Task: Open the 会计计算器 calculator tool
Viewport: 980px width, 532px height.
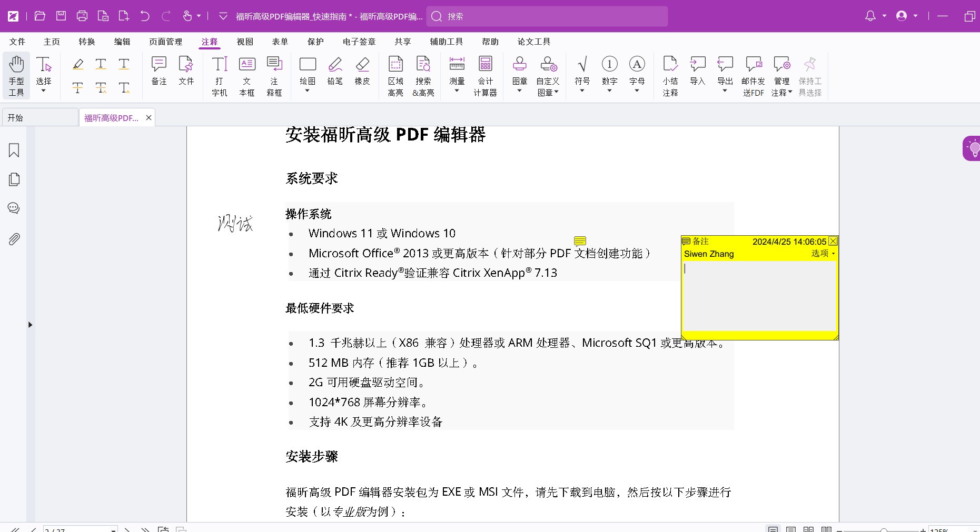Action: pyautogui.click(x=485, y=76)
